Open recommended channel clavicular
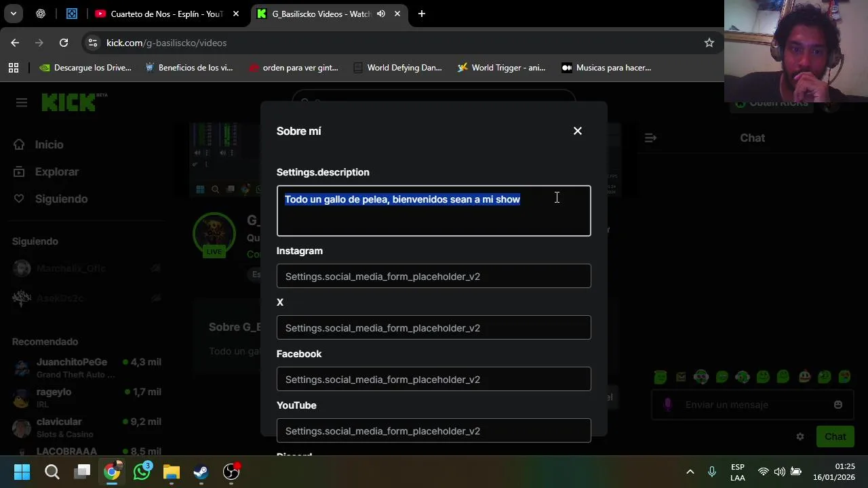 pos(87,428)
